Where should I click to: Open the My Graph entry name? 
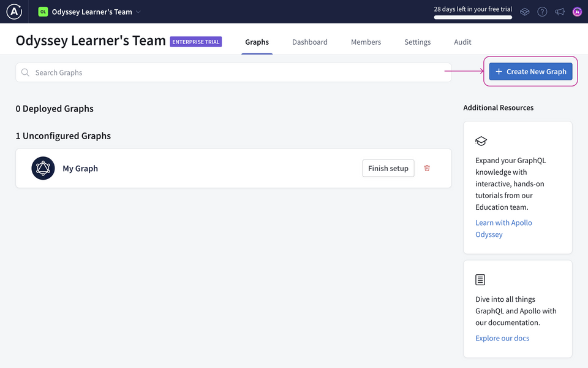(80, 168)
